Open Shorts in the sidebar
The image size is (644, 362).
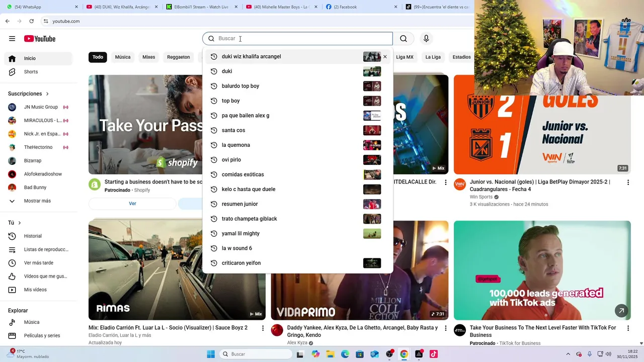[38, 72]
